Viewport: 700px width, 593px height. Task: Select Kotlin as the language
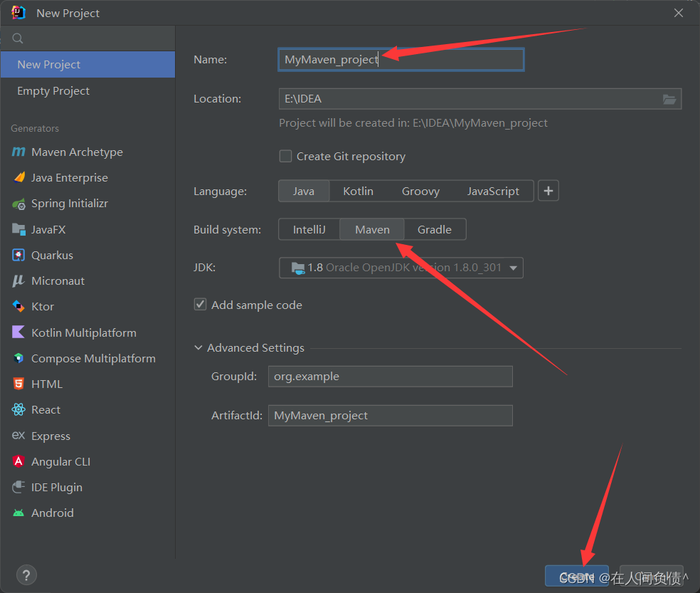point(358,191)
